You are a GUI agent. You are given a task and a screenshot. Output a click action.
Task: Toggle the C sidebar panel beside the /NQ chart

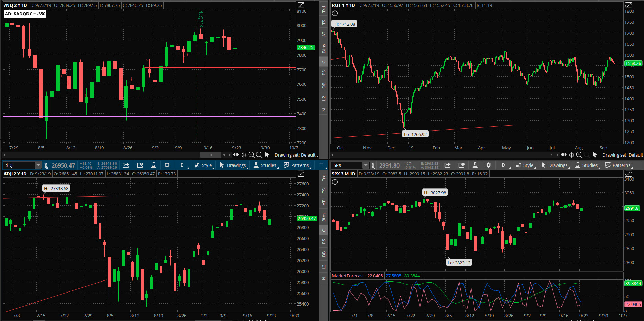tap(324, 62)
